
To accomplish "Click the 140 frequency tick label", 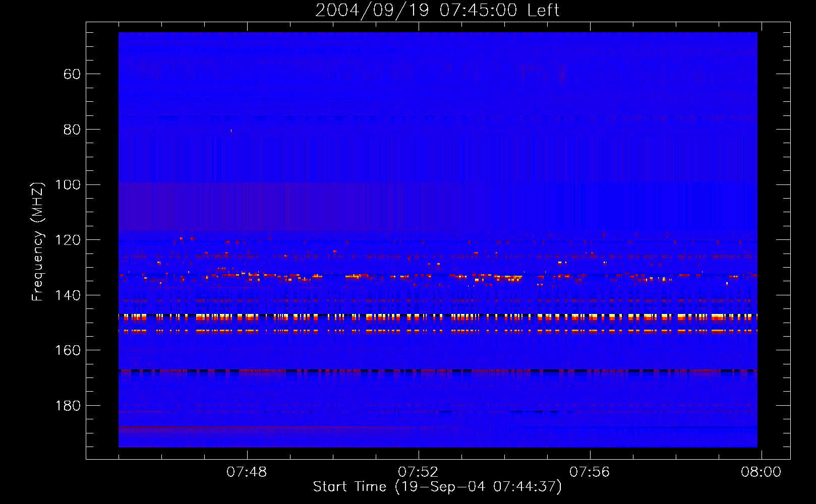I will coord(68,295).
